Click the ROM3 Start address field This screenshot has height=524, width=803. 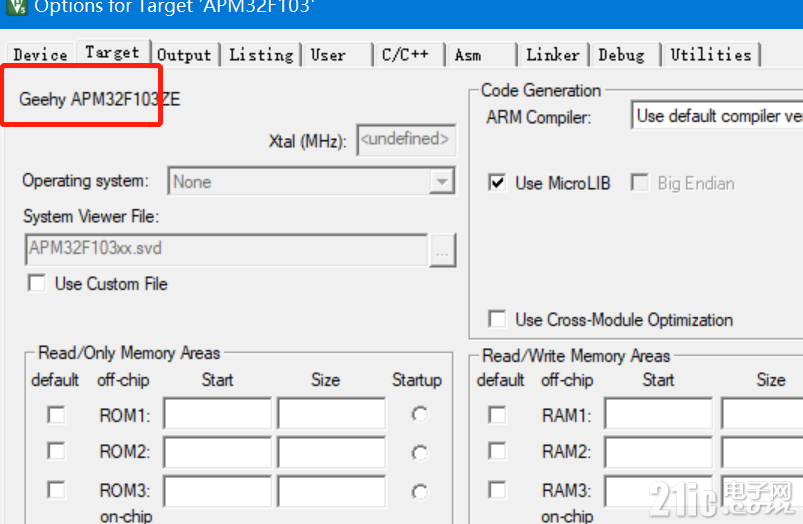(218, 491)
